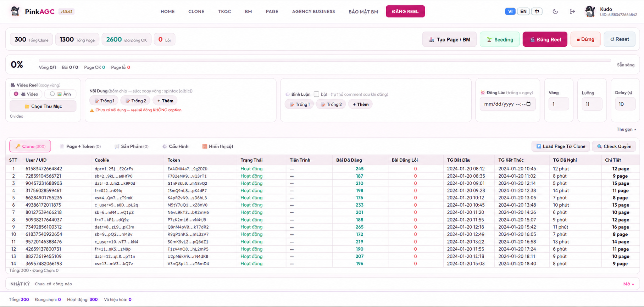Screen dimensions: 644x307
Task: Open the HOME menu
Action: [168, 12]
